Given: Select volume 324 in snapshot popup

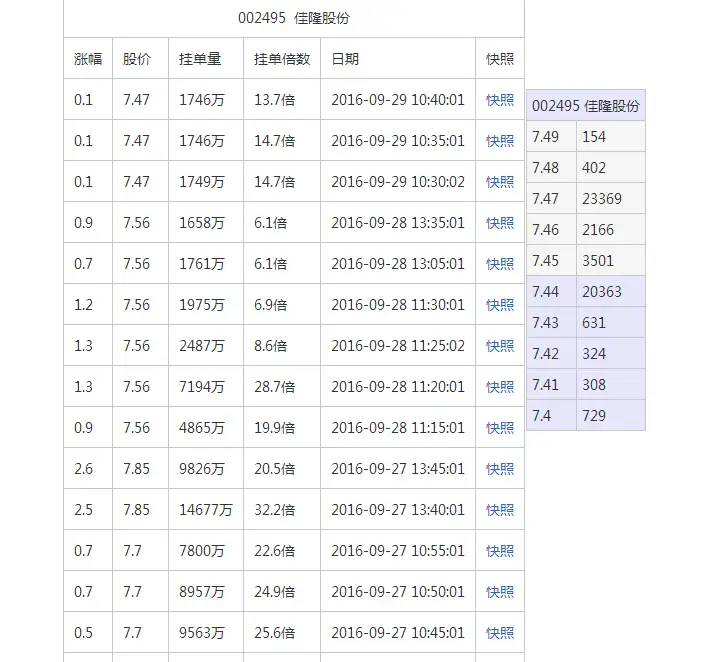Looking at the screenshot, I should coord(611,353).
